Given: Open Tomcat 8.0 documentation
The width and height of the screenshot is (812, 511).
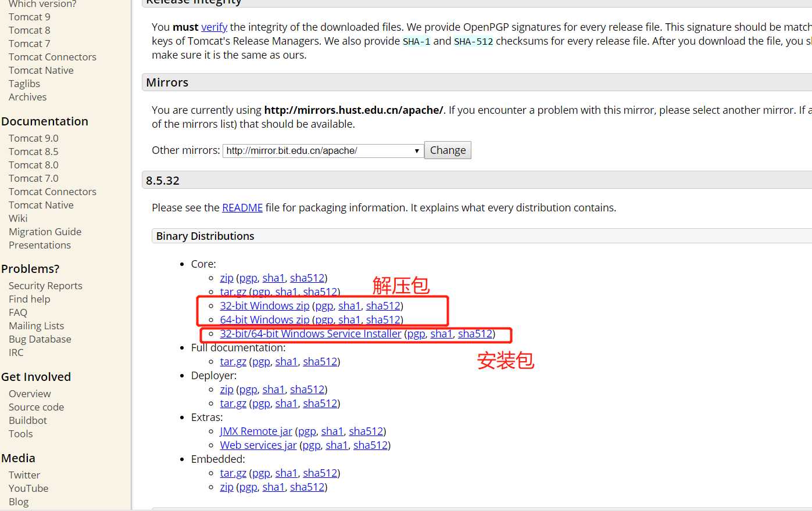Looking at the screenshot, I should 33,165.
